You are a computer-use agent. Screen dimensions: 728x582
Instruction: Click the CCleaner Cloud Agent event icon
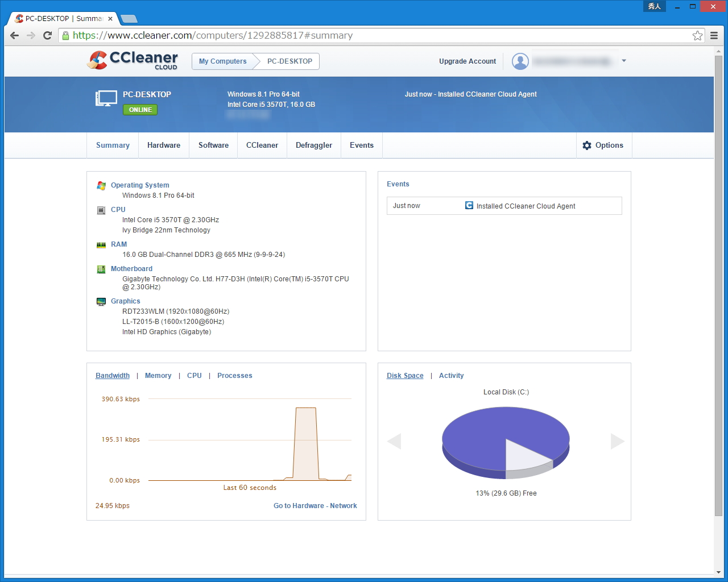[469, 205]
